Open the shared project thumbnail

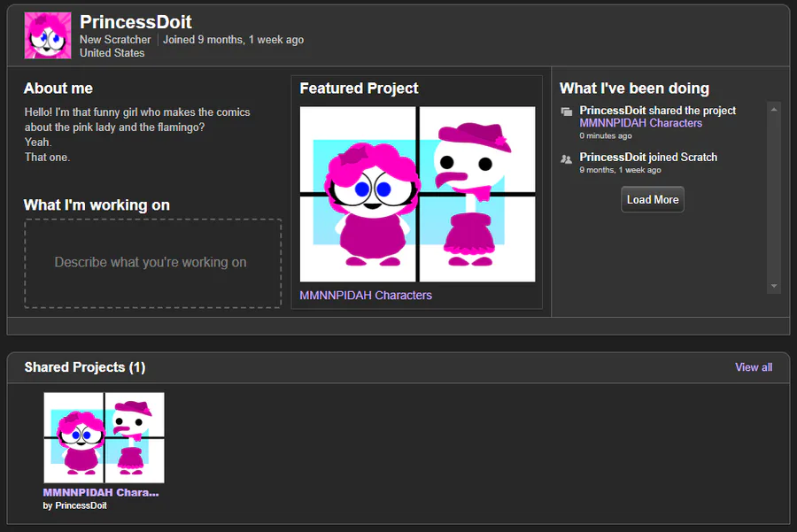click(x=104, y=437)
